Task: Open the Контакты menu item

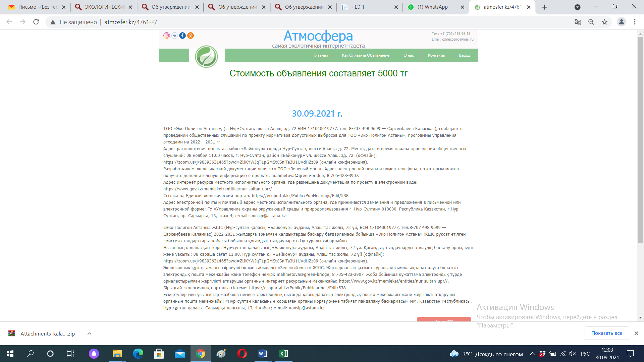Action: (x=436, y=55)
